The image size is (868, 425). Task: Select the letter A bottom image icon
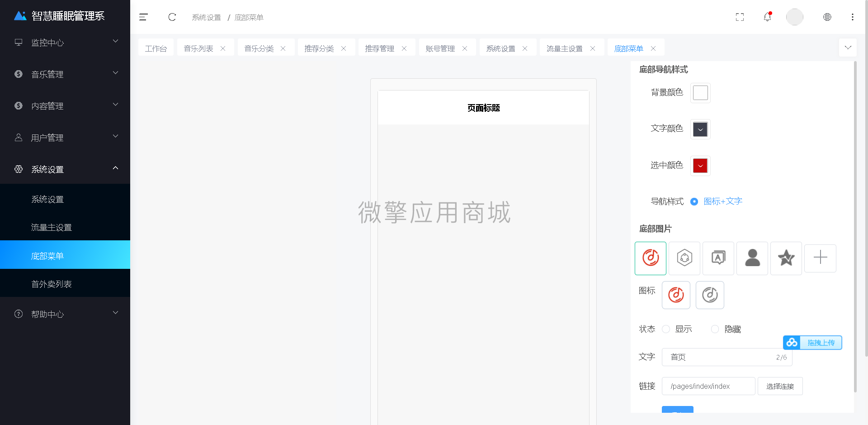pos(718,258)
